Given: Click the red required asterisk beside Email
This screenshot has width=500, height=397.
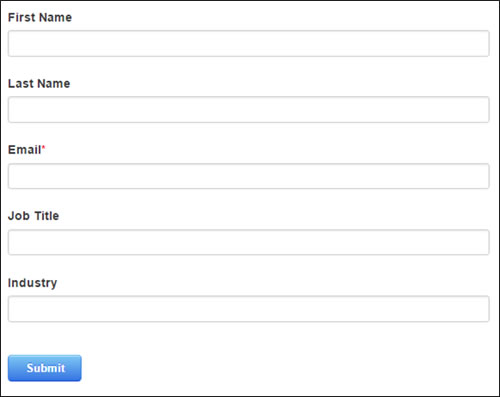Looking at the screenshot, I should [x=43, y=147].
